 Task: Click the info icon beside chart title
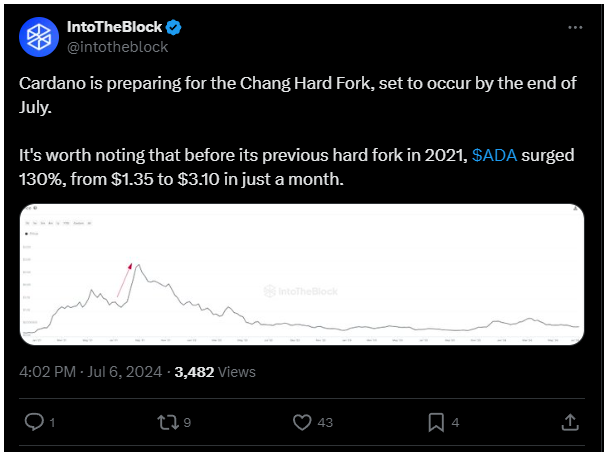[x=35, y=208]
